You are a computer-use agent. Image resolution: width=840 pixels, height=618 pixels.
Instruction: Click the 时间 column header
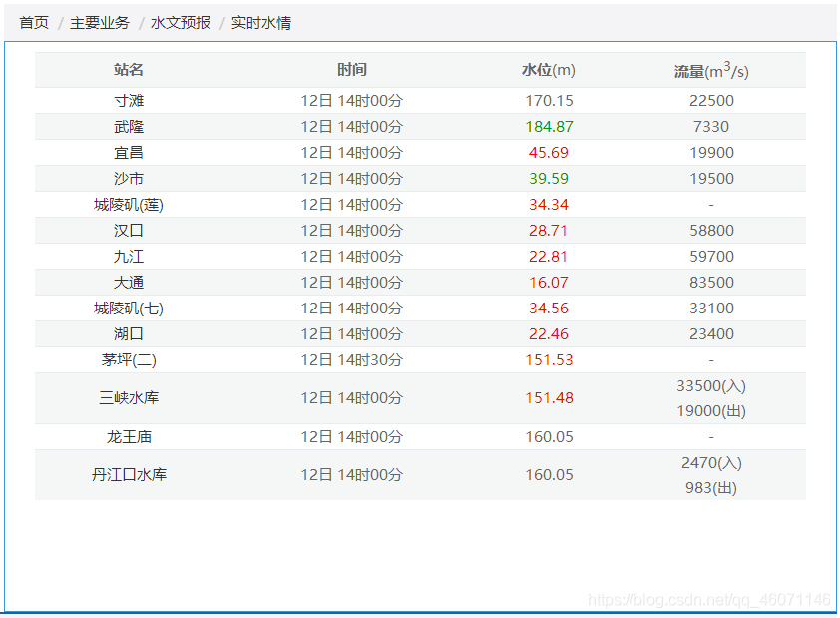pos(352,70)
